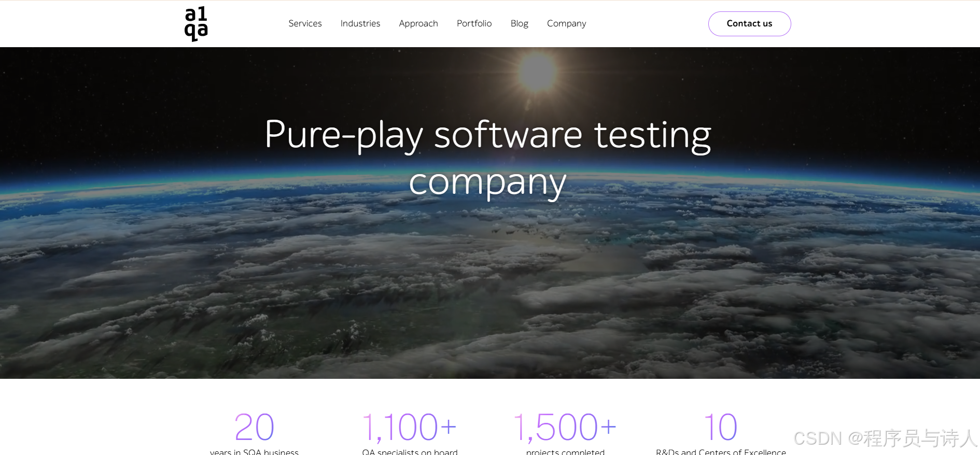Open the Industries menu

360,23
